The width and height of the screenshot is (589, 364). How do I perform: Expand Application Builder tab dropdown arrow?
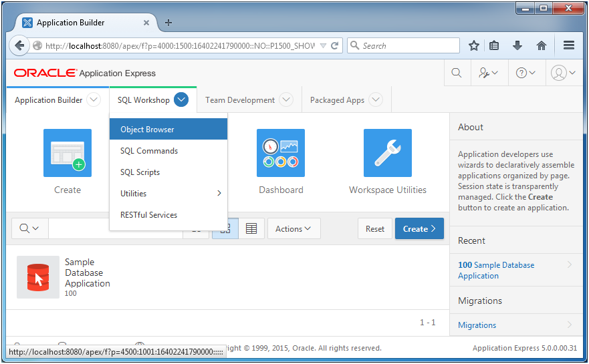pos(94,100)
